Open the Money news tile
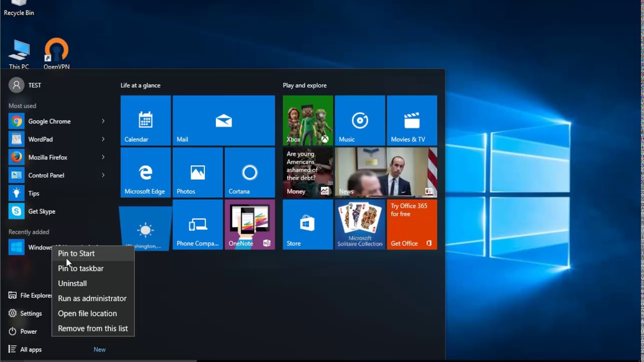 pos(308,172)
